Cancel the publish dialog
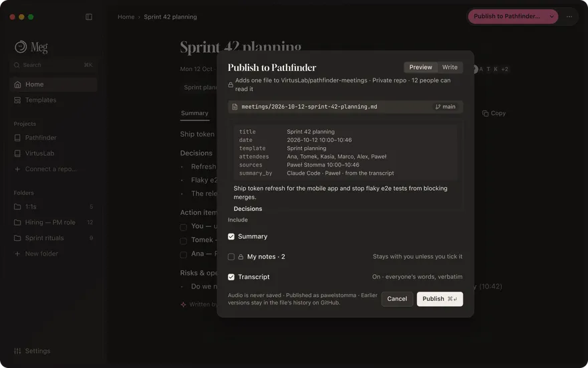588x368 pixels. coord(397,299)
